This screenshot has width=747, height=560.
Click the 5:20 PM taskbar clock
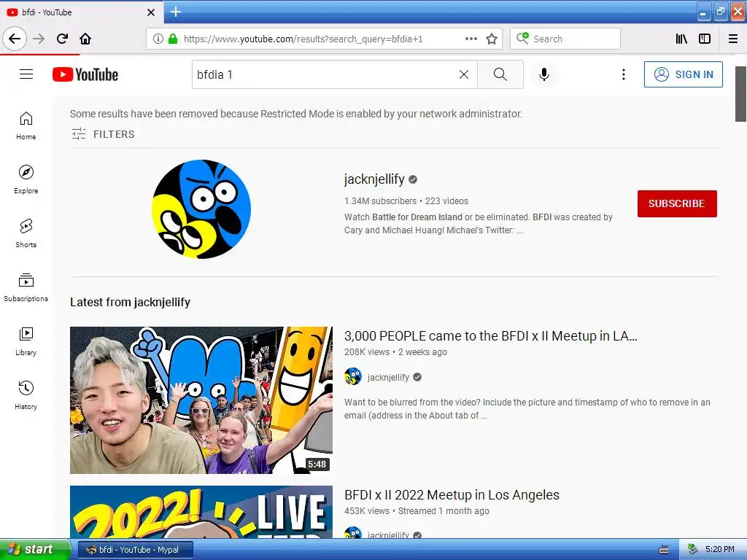pyautogui.click(x=719, y=549)
